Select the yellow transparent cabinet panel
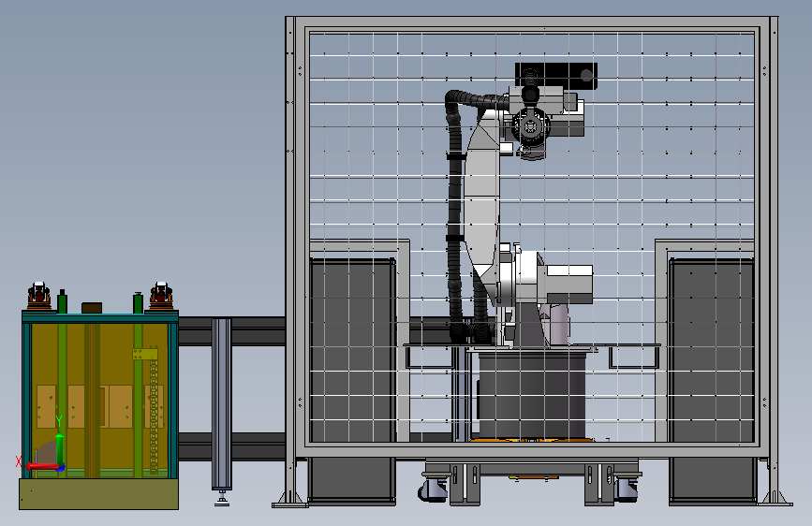The width and height of the screenshot is (812, 526). [x=100, y=400]
